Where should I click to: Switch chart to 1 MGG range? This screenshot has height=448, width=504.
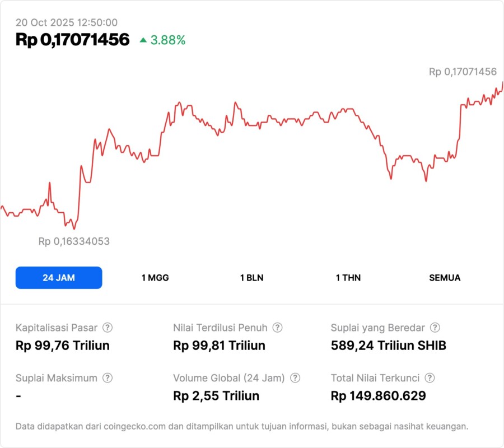click(155, 278)
